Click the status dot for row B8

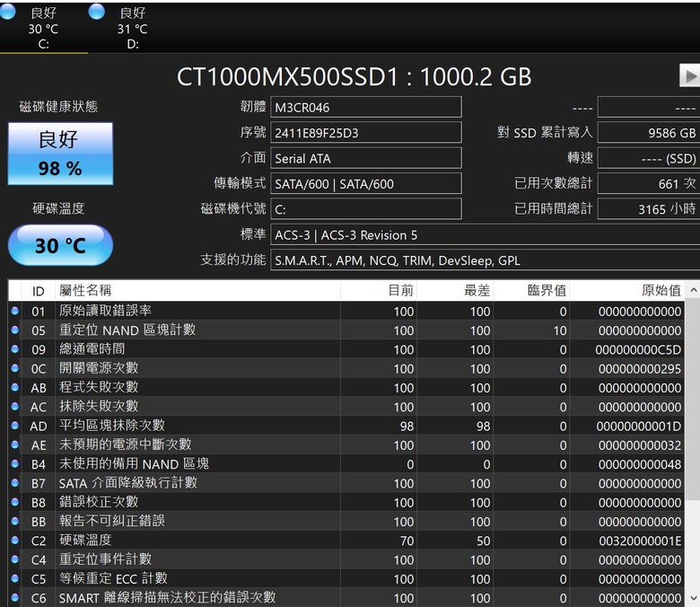(14, 502)
